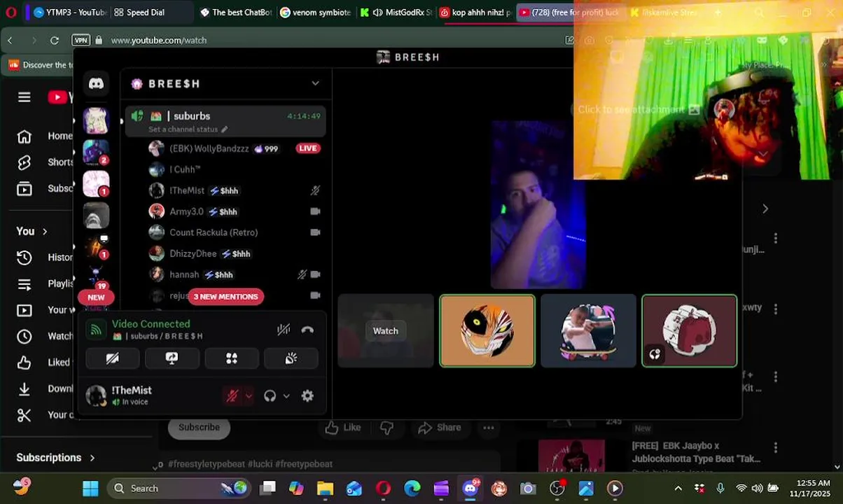Open YouTube hamburger guide menu
The height and width of the screenshot is (504, 843).
25,97
